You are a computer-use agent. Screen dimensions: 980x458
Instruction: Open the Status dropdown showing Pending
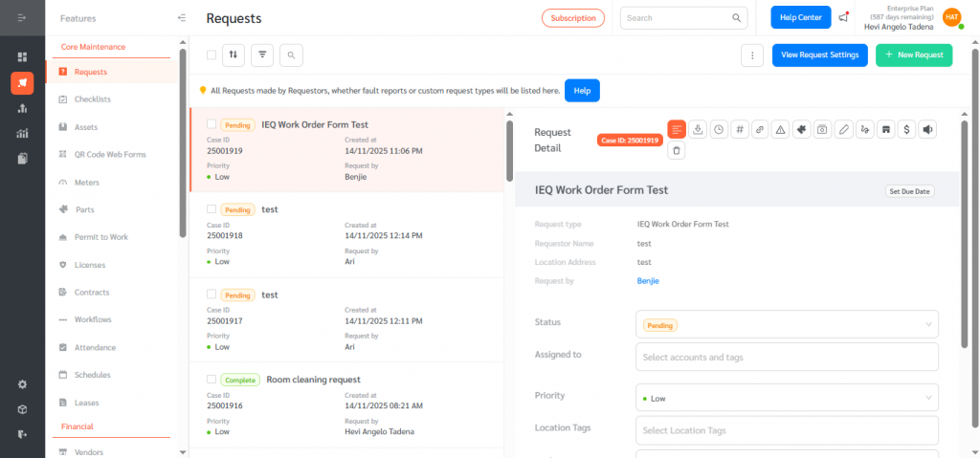click(x=787, y=325)
